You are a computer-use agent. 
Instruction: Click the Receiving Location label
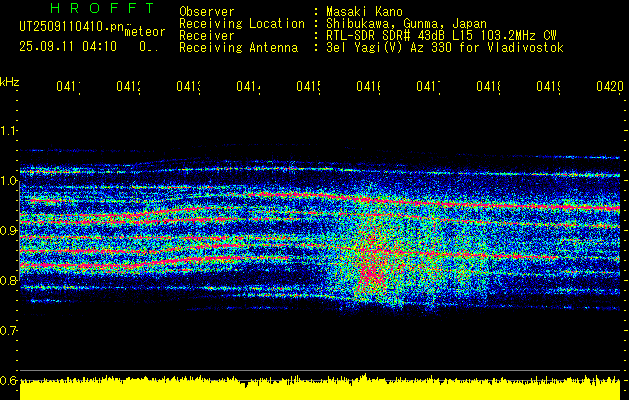[242, 24]
